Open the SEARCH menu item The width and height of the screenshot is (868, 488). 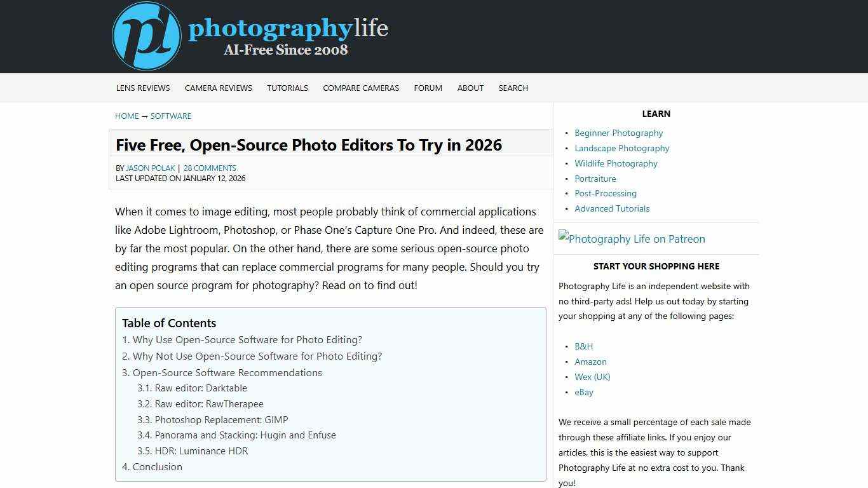point(513,88)
